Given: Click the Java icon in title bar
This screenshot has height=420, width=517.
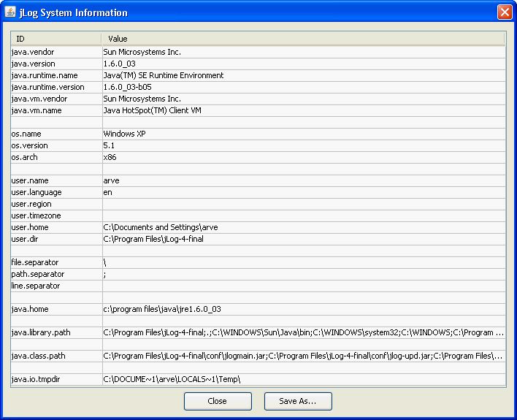Looking at the screenshot, I should [10, 12].
